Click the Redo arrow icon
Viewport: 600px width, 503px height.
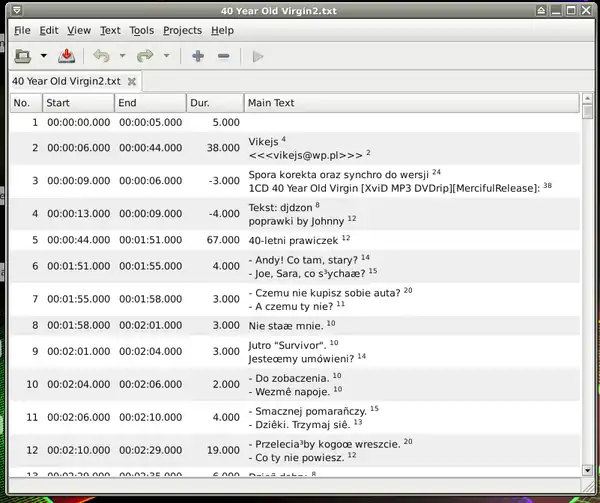[x=145, y=56]
